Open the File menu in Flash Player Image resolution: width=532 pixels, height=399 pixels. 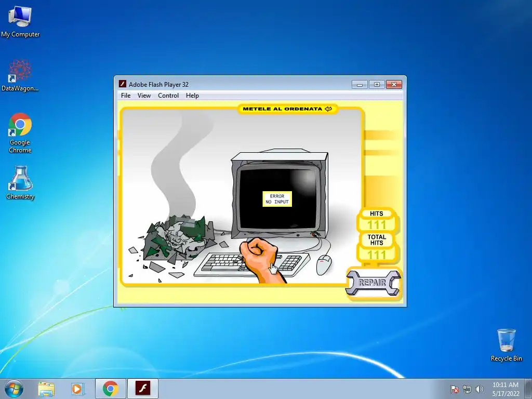(x=126, y=96)
